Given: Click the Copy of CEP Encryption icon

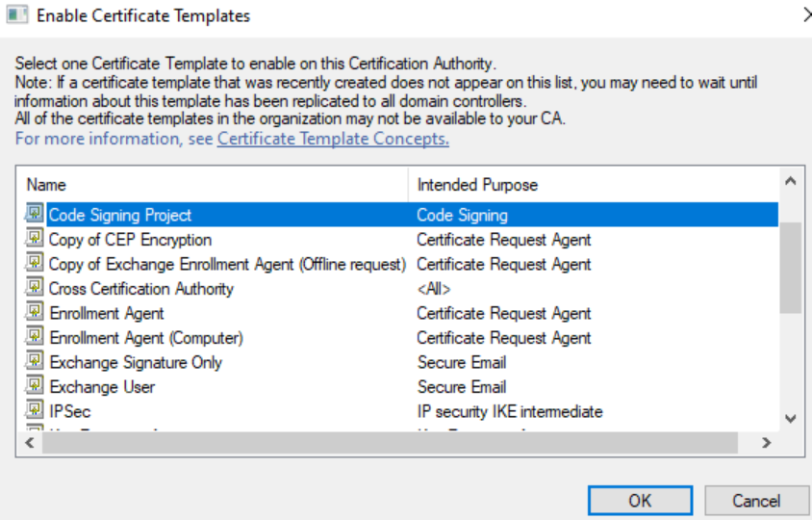Looking at the screenshot, I should click(35, 240).
